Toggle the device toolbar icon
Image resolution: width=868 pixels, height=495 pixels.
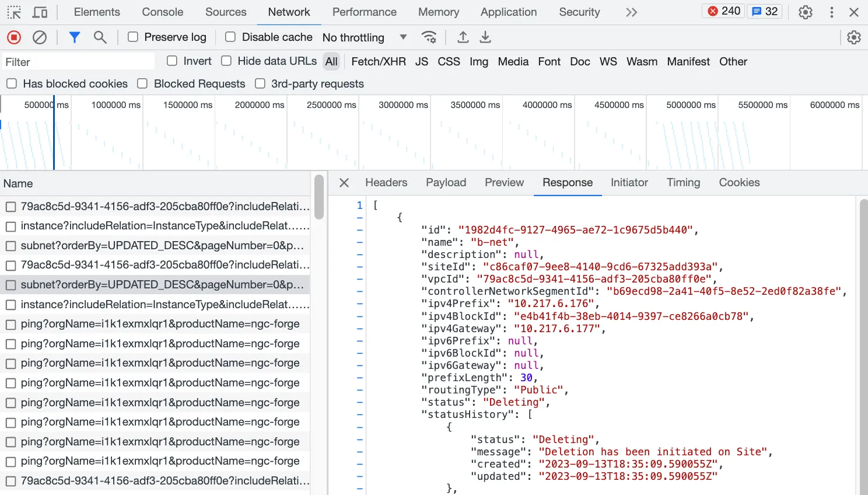click(40, 12)
